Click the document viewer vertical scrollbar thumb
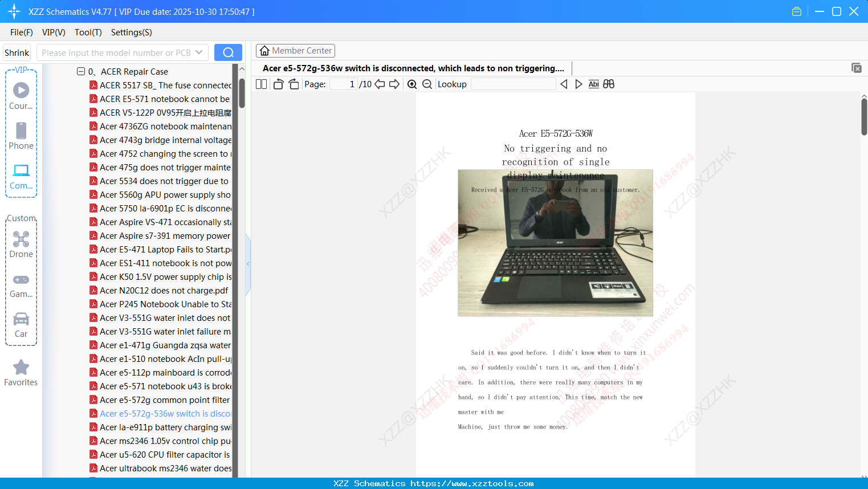The width and height of the screenshot is (868, 489). (864, 117)
